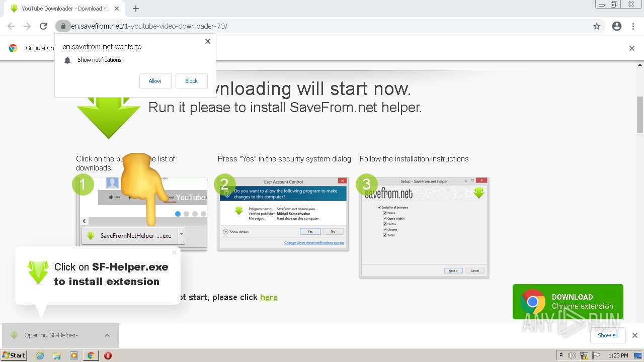Close the downloads shelf
The height and width of the screenshot is (362, 644).
tap(634, 335)
